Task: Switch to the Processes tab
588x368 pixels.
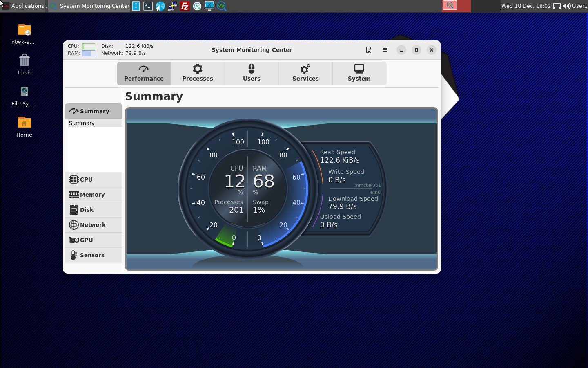Action: [x=198, y=73]
